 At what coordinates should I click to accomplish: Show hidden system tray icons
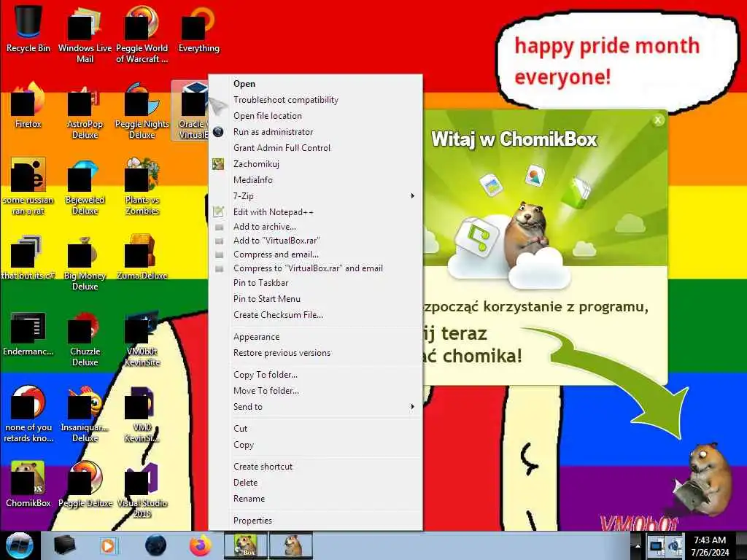pyautogui.click(x=638, y=545)
